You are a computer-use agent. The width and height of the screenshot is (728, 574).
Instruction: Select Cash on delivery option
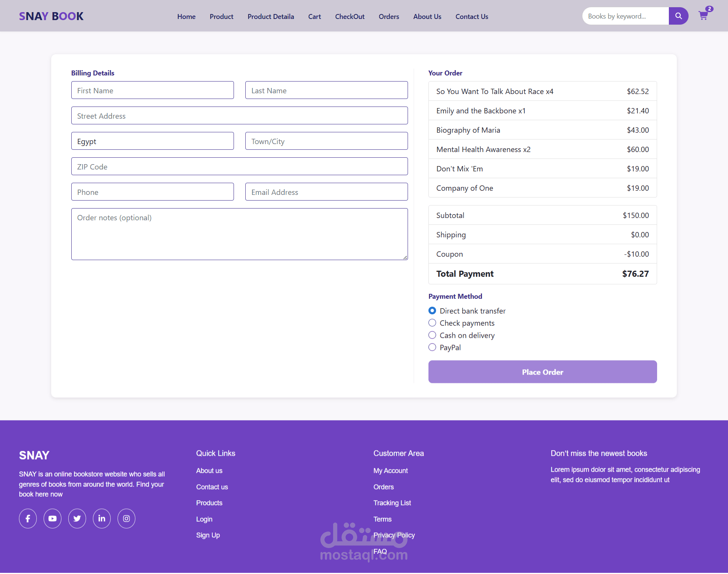[432, 335]
